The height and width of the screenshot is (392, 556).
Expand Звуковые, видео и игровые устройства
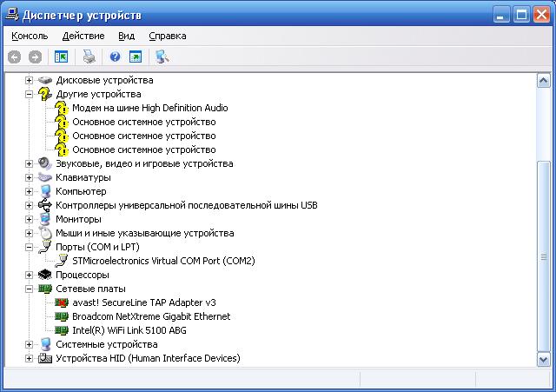29,163
